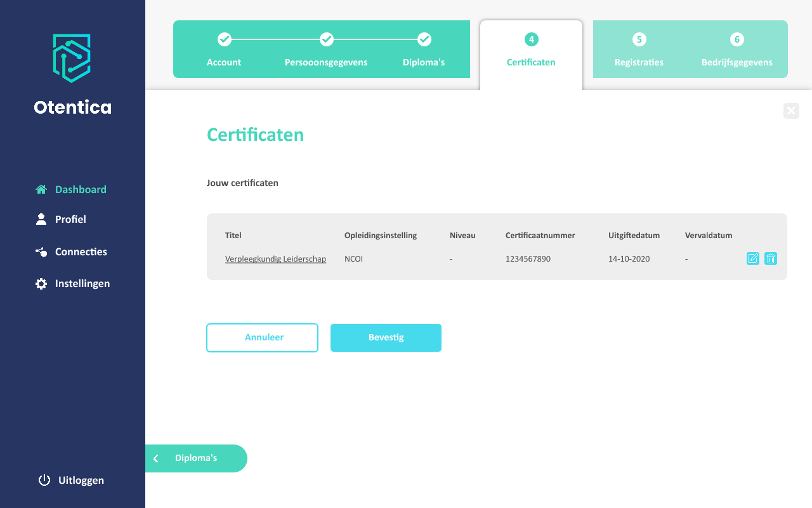Click the Uitgiftedatum column header

[x=634, y=236]
